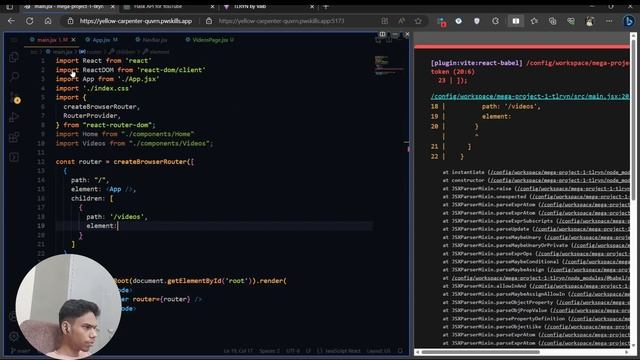Open the split screen icon in the browser toolbar
The image size is (640, 360).
[x=516, y=21]
